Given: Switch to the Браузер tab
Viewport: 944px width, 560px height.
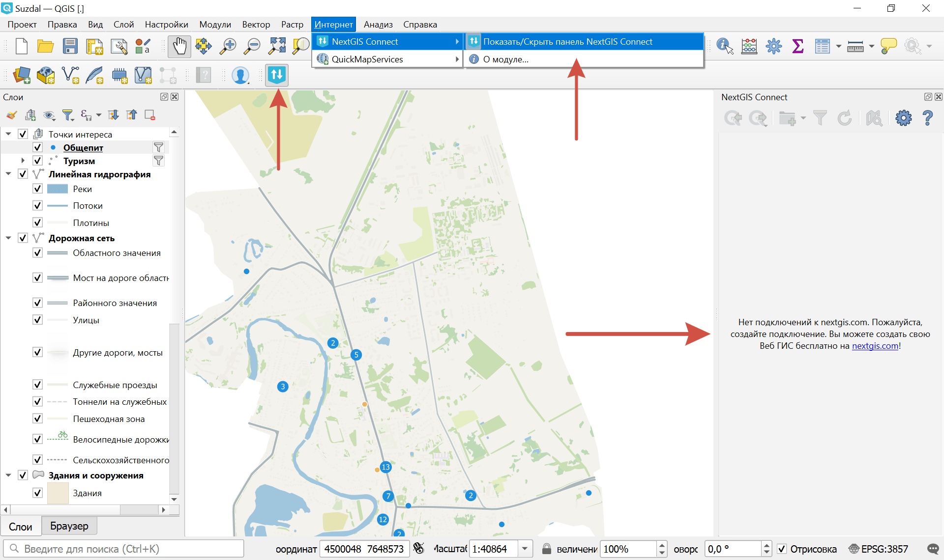Looking at the screenshot, I should (69, 525).
